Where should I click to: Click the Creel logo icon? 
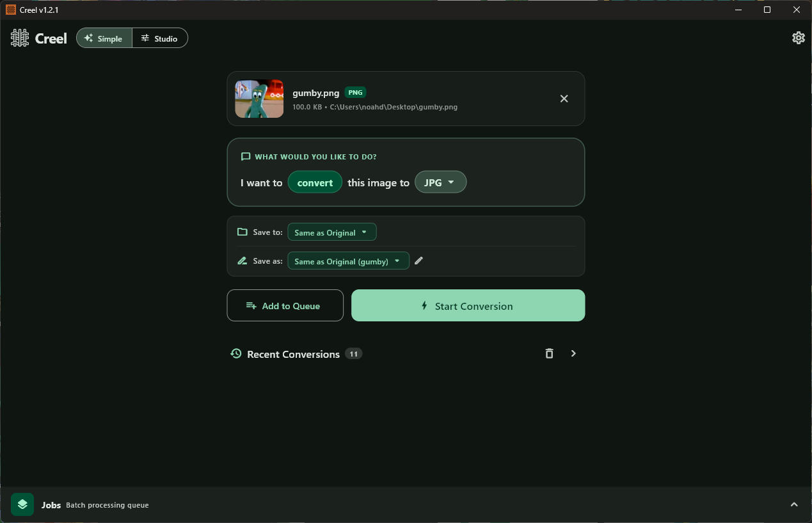click(x=20, y=38)
